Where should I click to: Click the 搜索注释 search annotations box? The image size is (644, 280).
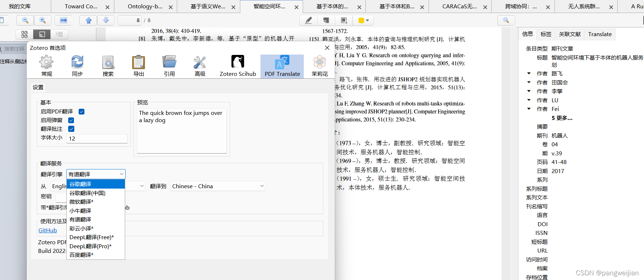(x=13, y=49)
